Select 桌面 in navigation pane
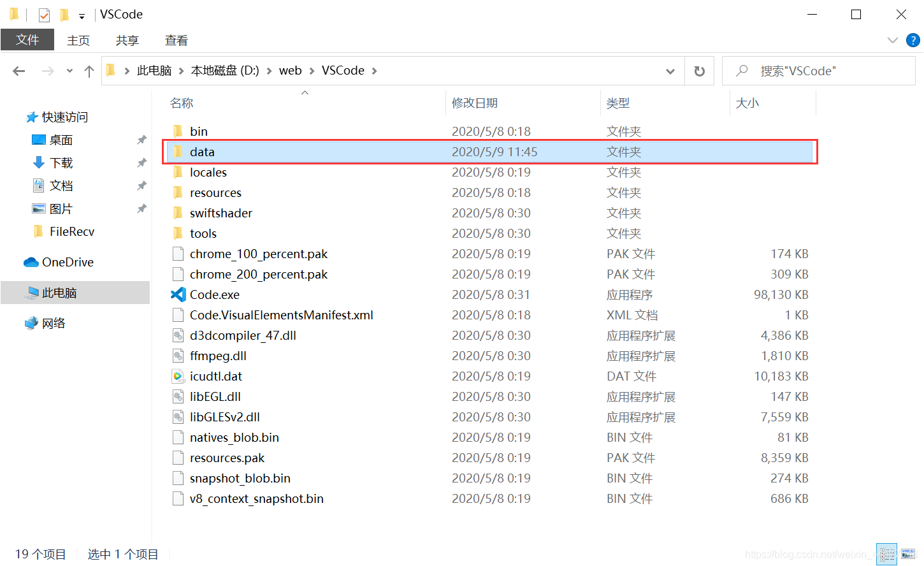The height and width of the screenshot is (566, 924). point(61,140)
